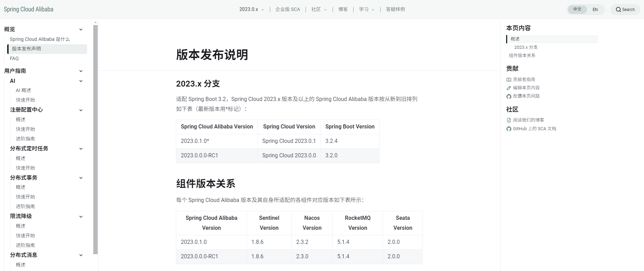The height and width of the screenshot is (271, 644).
Task: Open 概述 under 注册配置中心
Action: [21, 120]
